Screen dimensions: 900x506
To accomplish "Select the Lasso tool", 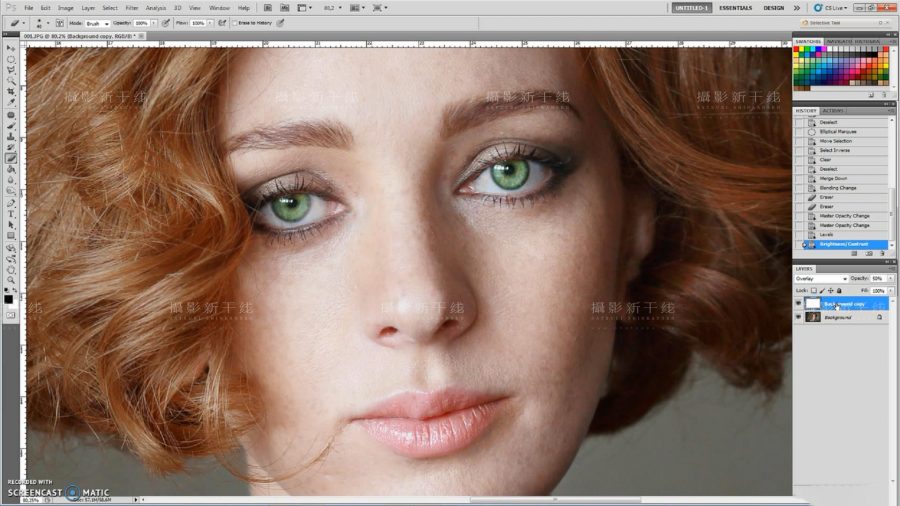I will 11,70.
